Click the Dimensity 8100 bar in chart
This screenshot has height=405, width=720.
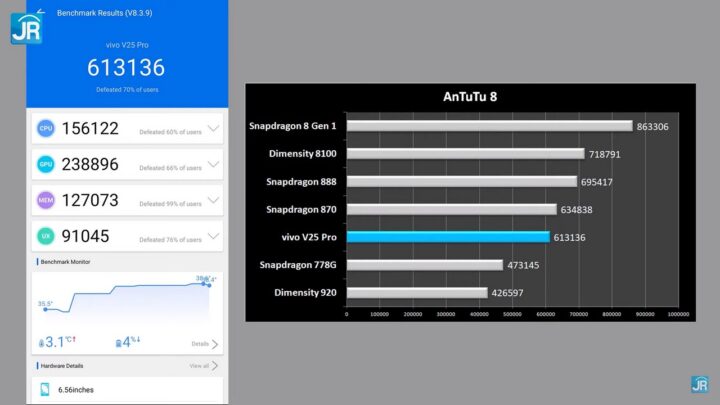(x=466, y=154)
